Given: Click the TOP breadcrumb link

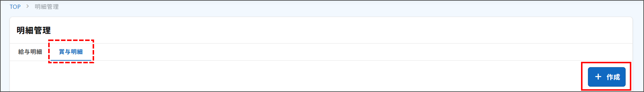Looking at the screenshot, I should coord(15,7).
